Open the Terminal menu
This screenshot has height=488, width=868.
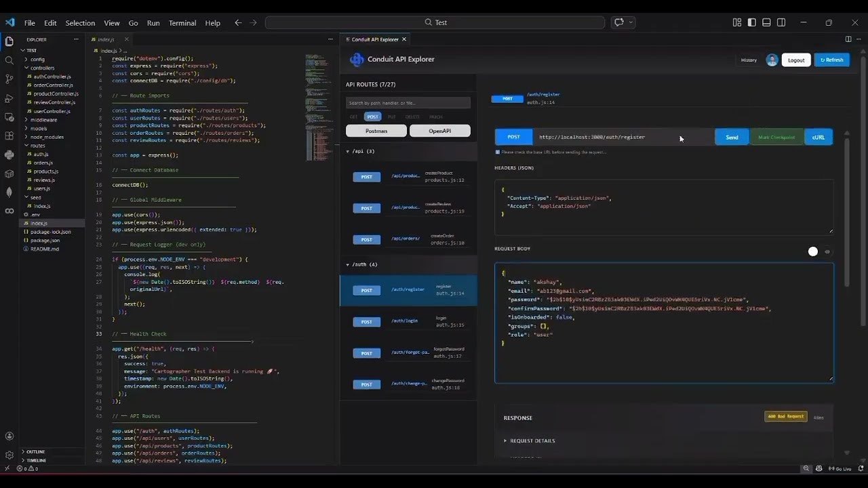(x=182, y=22)
